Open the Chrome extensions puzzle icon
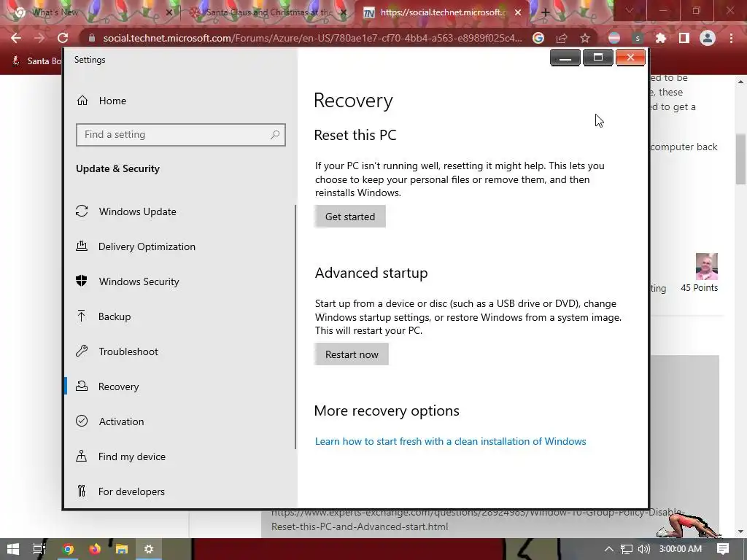 661,38
